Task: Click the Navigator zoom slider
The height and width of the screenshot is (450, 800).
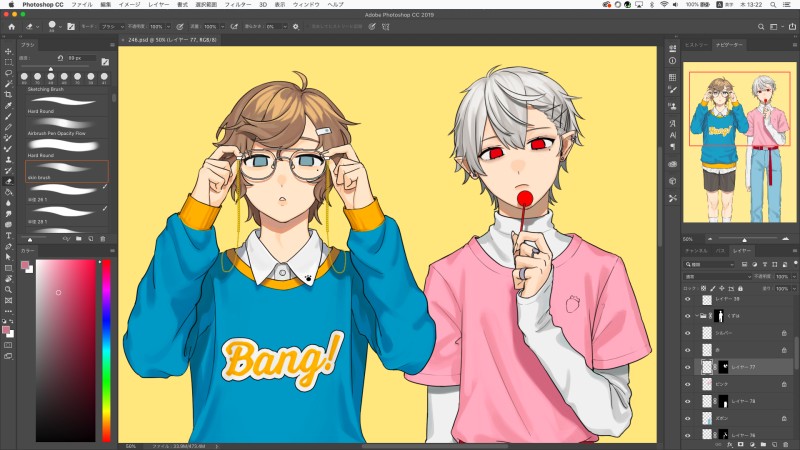Action: pos(744,239)
